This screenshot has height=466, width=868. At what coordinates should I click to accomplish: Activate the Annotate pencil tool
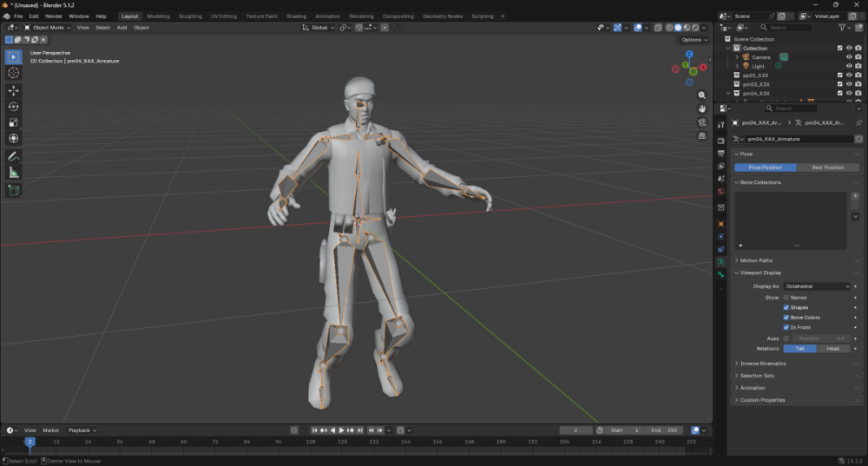(x=14, y=156)
